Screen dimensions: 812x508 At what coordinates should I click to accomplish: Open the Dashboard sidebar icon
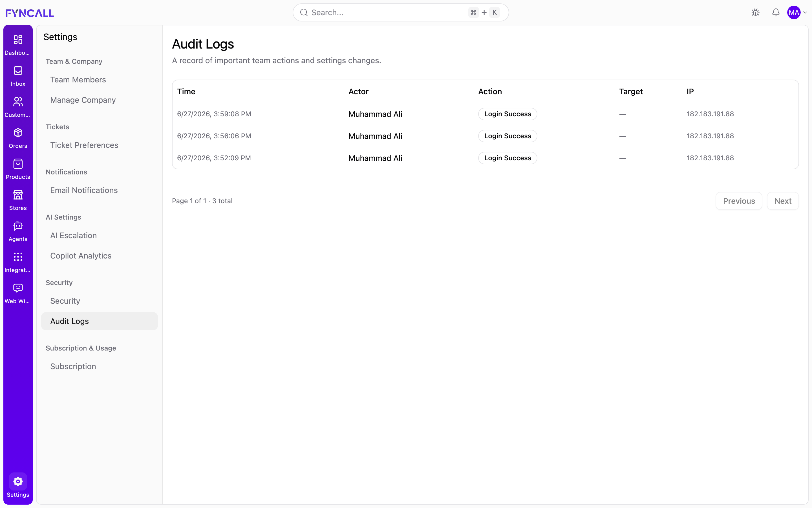(18, 40)
